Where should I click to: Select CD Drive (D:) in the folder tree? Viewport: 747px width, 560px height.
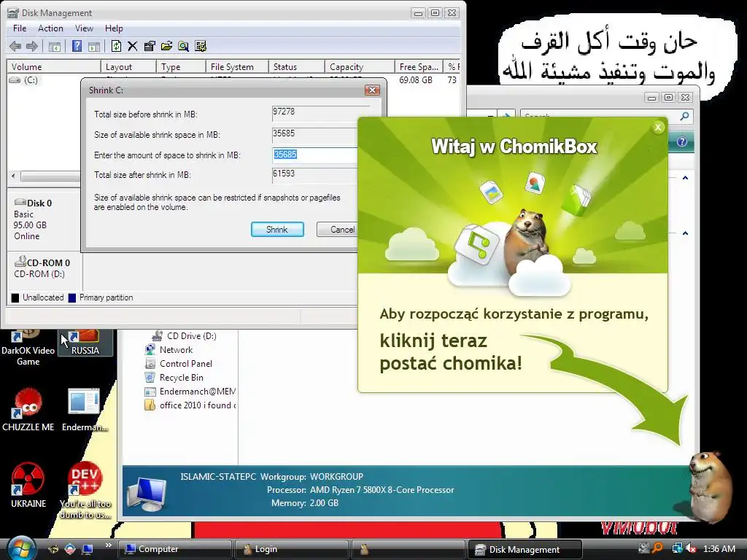coord(185,336)
